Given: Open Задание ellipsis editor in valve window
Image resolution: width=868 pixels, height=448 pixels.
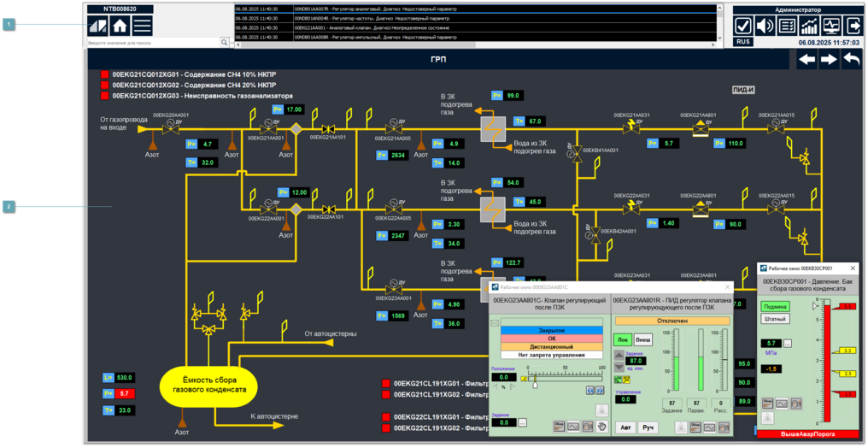Looking at the screenshot, I should point(522,422).
